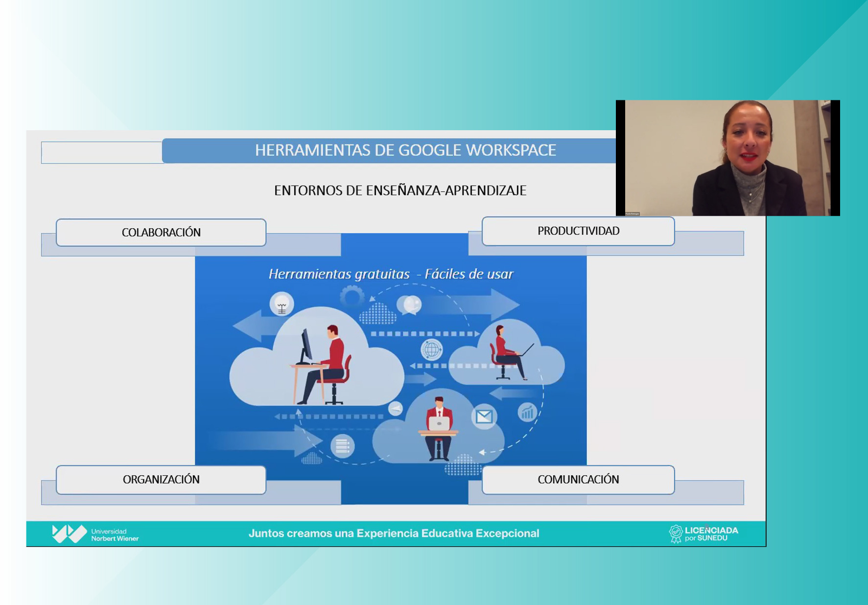Click the COMUNICACIÓN box
This screenshot has width=868, height=605.
(578, 480)
